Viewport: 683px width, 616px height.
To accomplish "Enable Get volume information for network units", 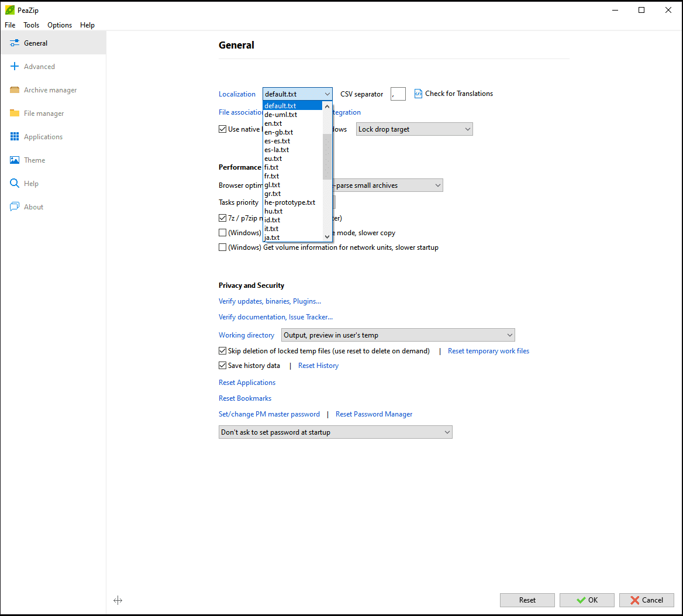I will coord(223,247).
